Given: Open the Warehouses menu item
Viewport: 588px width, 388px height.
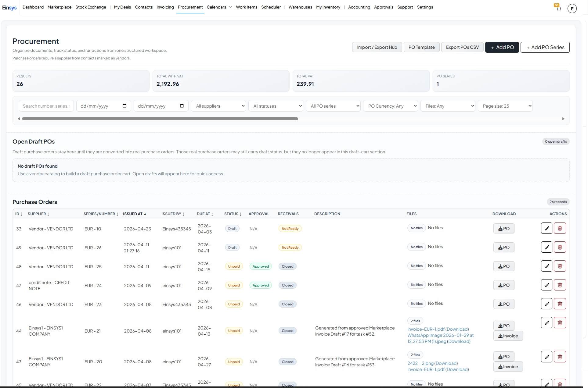Looking at the screenshot, I should 300,7.
